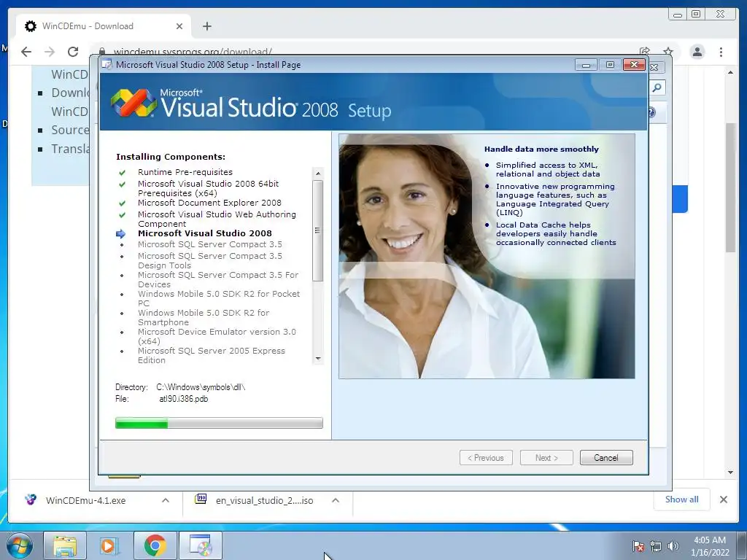Select Windows Mobile 5.0 SDK R2 for Pocket PC

pos(219,298)
